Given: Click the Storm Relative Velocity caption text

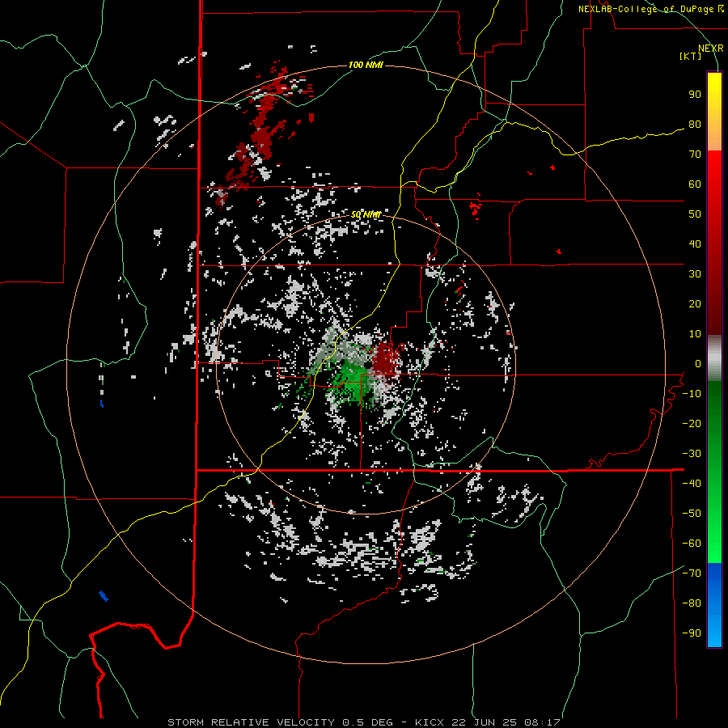Looking at the screenshot, I should (363, 722).
